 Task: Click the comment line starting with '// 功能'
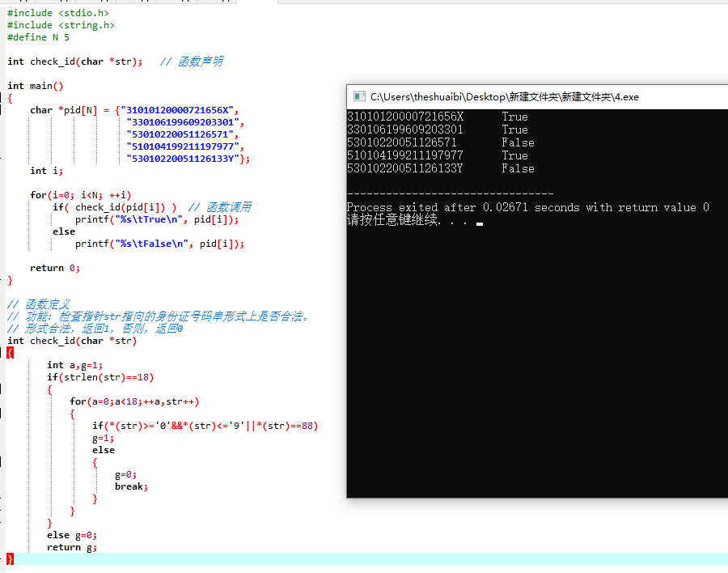[x=158, y=316]
